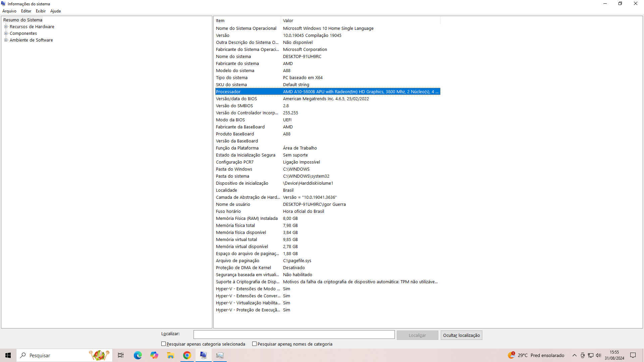The image size is (644, 362).
Task: Click value DESKTOP-91UH9RC in Nome do sistema
Action: tap(302, 57)
